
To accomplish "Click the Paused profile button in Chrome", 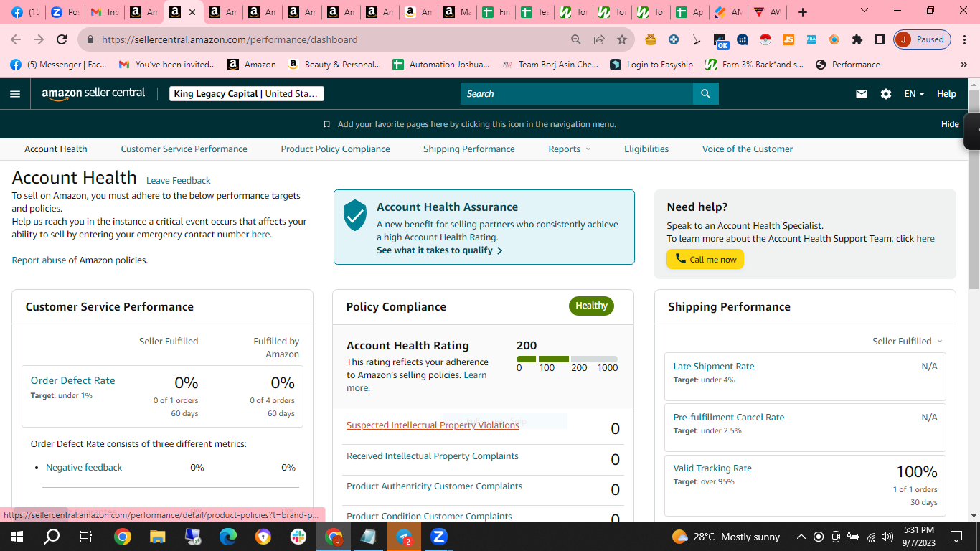I will [923, 39].
